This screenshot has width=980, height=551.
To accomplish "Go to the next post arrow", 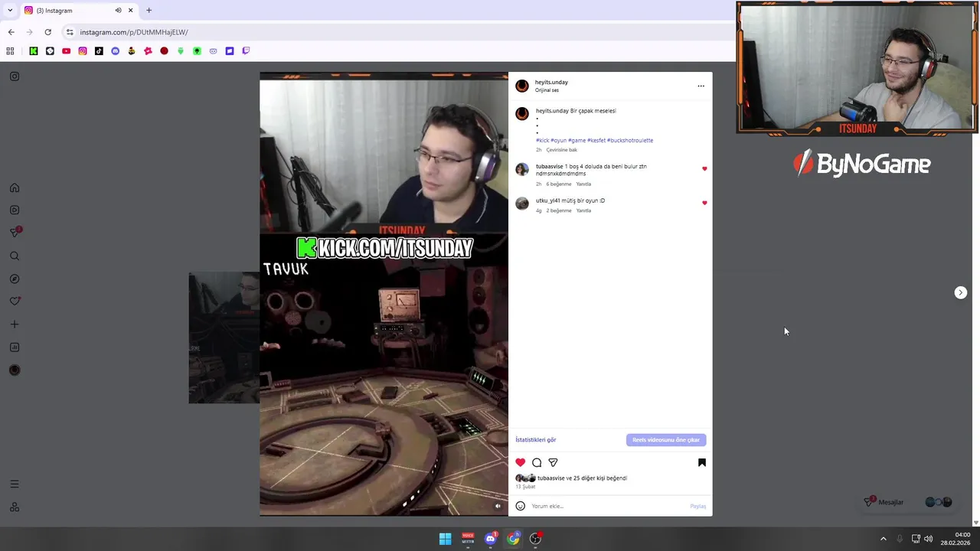I will 961,293.
